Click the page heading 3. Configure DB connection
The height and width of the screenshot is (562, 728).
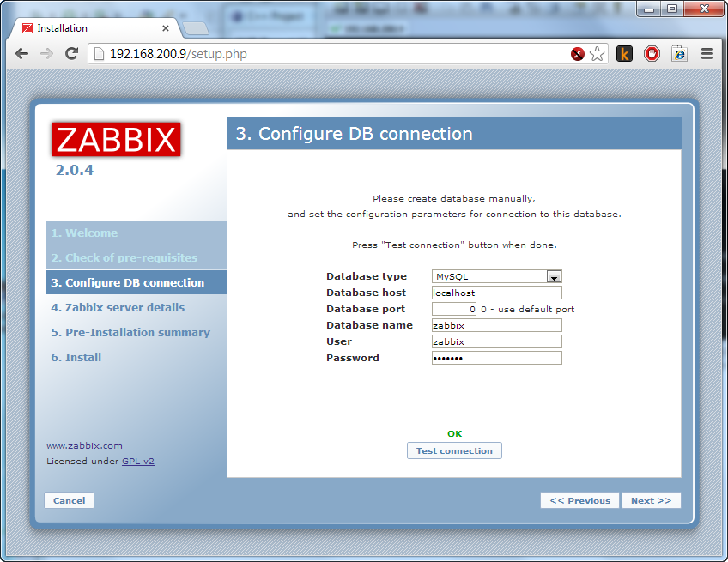(354, 134)
